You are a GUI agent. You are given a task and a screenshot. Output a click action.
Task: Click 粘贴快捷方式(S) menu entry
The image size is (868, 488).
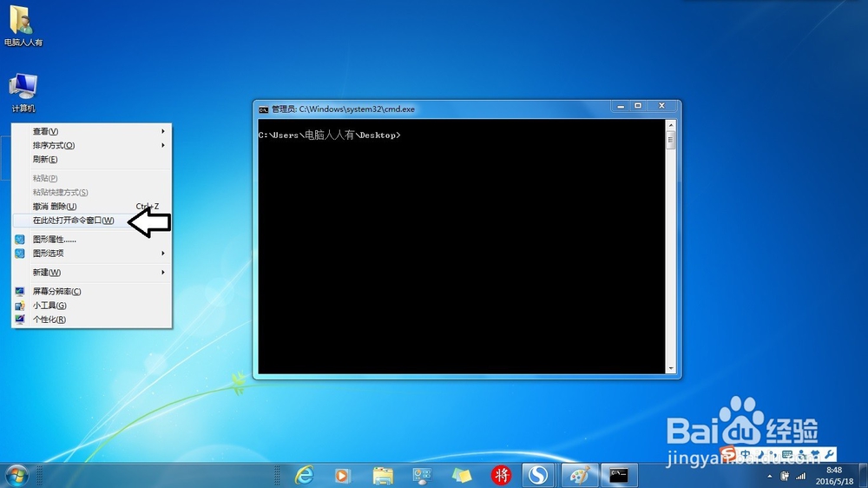92,192
